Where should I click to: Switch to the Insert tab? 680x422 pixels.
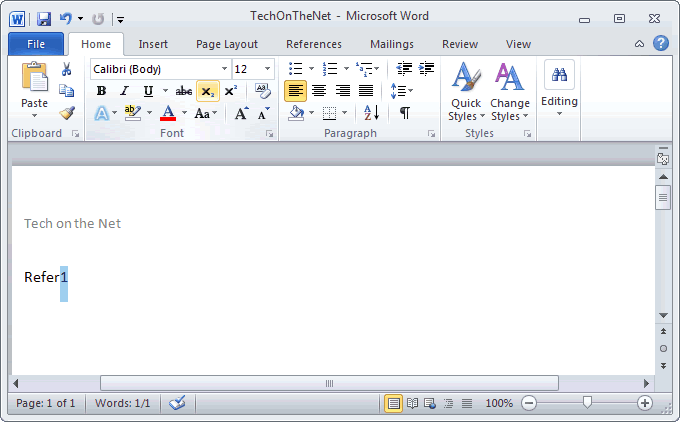(x=153, y=44)
